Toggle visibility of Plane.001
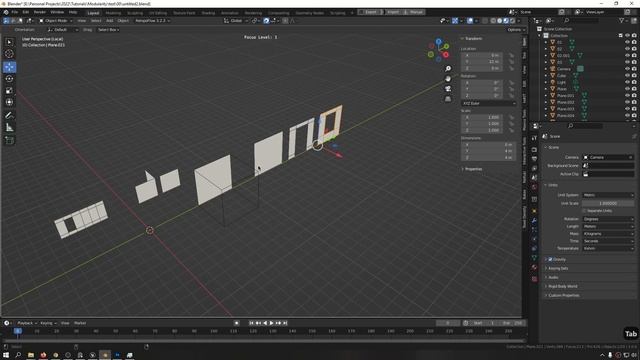The width and height of the screenshot is (640, 360). (x=627, y=96)
